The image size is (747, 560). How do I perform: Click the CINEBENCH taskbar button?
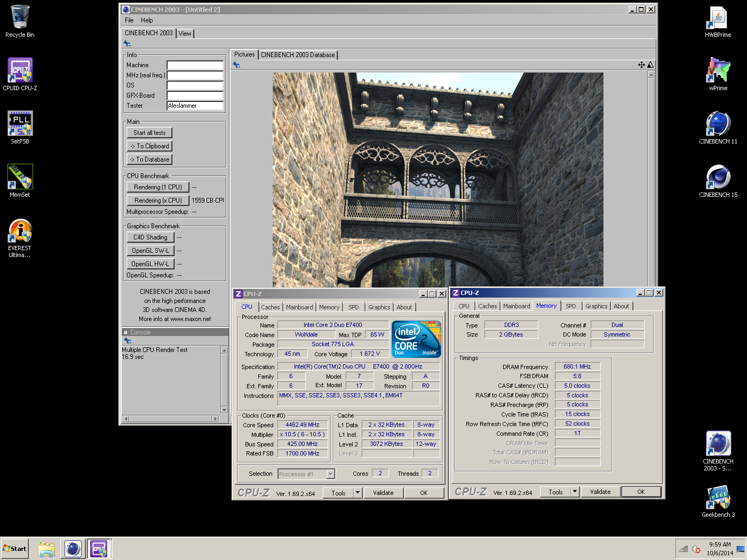(73, 549)
